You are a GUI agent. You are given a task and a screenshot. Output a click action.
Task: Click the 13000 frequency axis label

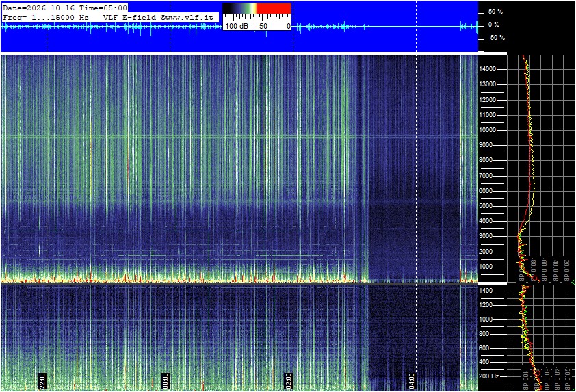pyautogui.click(x=488, y=84)
